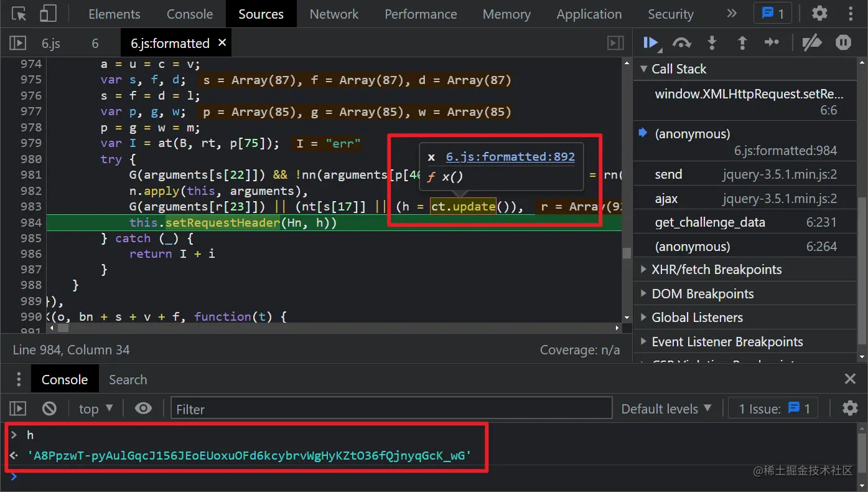Select window.XMLHttpRequest.setRe... call frame

(x=745, y=102)
